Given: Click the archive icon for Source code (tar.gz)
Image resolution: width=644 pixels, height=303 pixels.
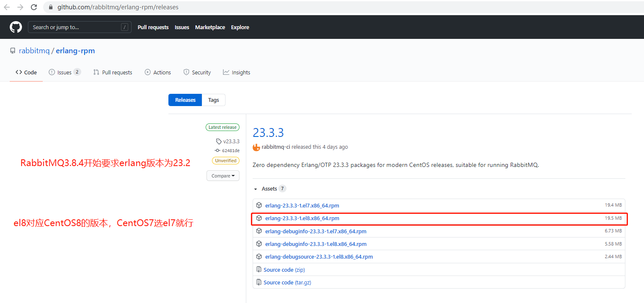Looking at the screenshot, I should point(259,282).
